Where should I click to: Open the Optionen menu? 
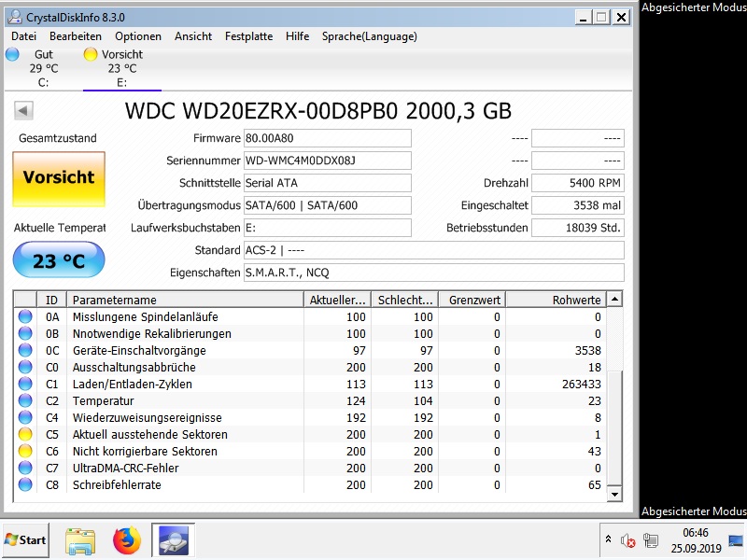pyautogui.click(x=138, y=36)
